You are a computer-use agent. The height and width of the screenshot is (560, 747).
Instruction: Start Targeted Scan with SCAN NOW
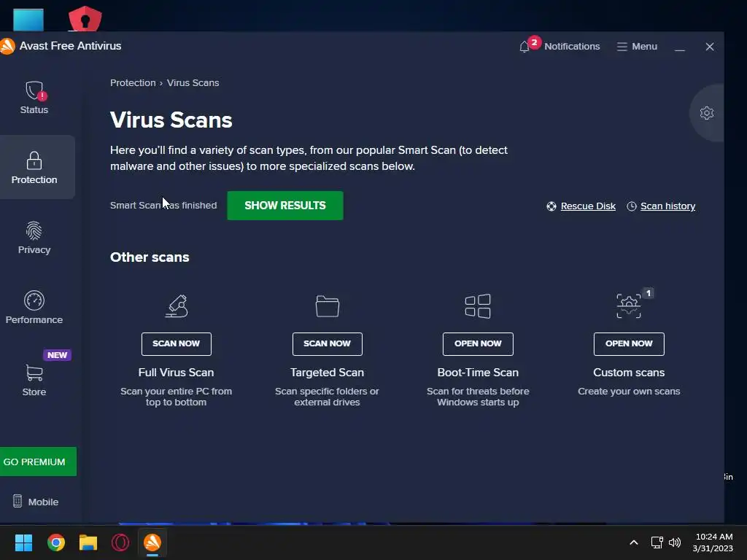point(328,344)
